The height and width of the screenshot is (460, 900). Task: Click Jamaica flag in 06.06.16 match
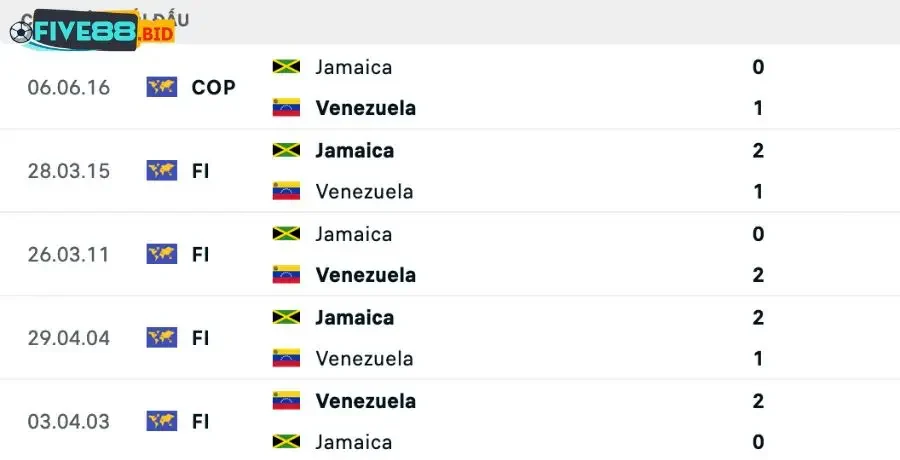pos(286,67)
